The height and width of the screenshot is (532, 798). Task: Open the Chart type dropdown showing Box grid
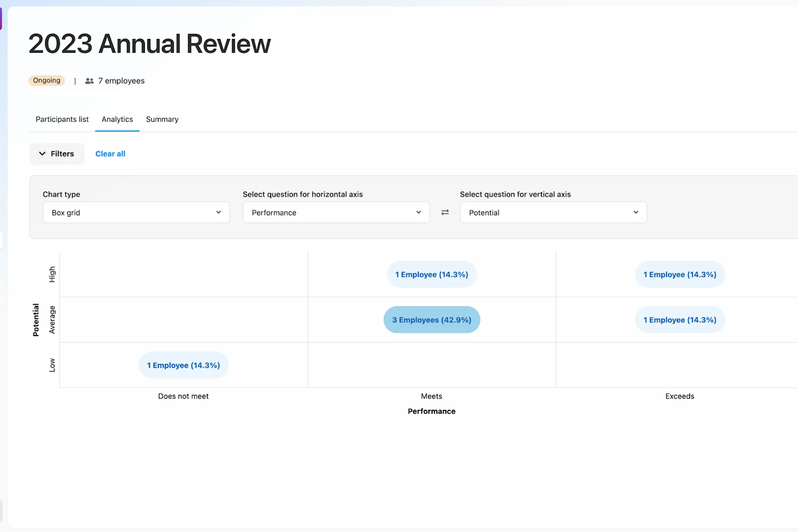click(136, 212)
